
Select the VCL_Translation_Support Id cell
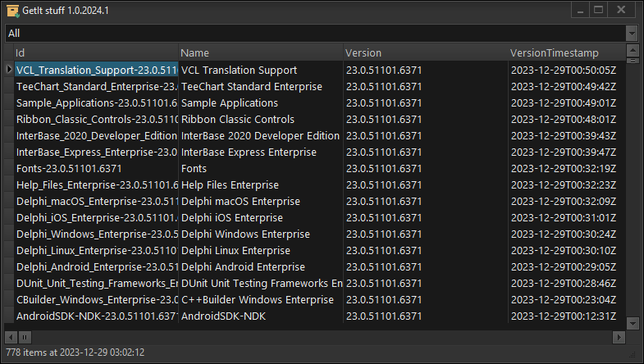[x=97, y=70]
